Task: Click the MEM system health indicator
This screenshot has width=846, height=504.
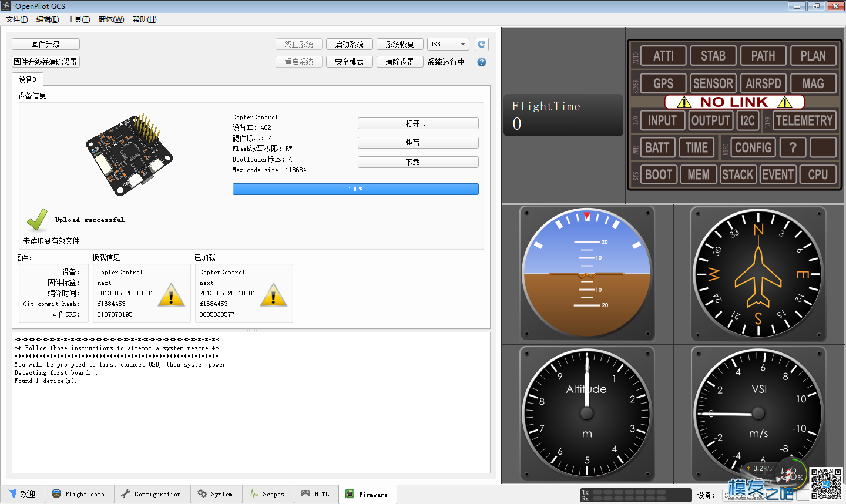Action: tap(698, 174)
